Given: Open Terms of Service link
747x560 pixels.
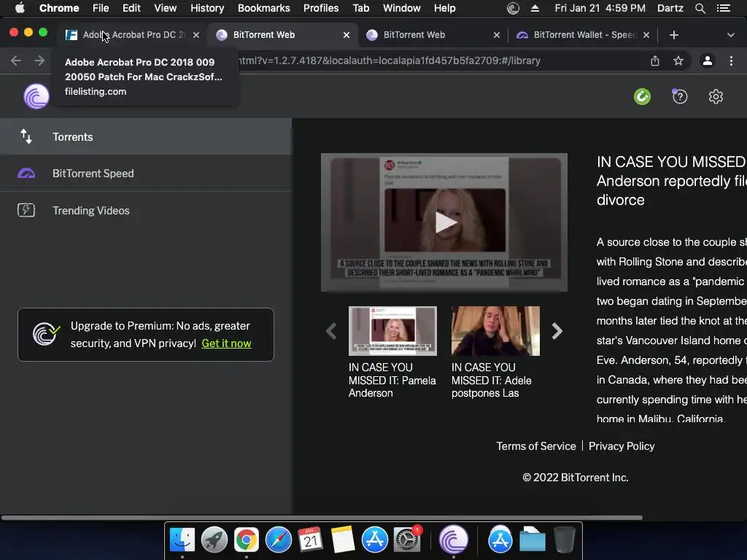Looking at the screenshot, I should (536, 446).
